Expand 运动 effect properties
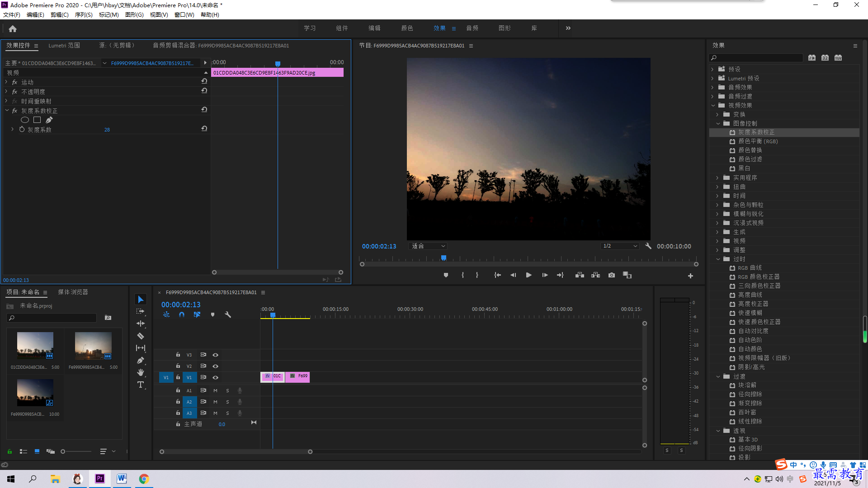 click(x=6, y=82)
